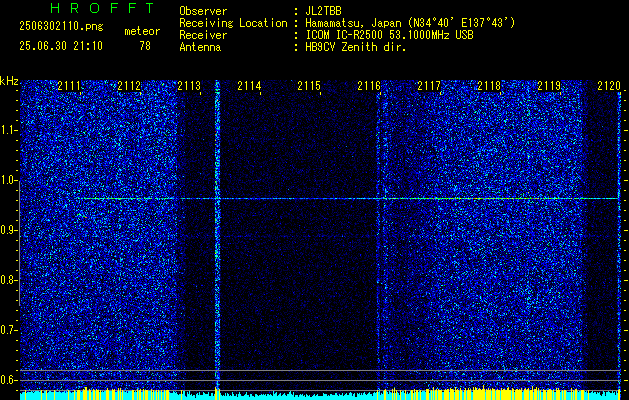
Task: Click the HROFFT title text
Action: (x=102, y=8)
